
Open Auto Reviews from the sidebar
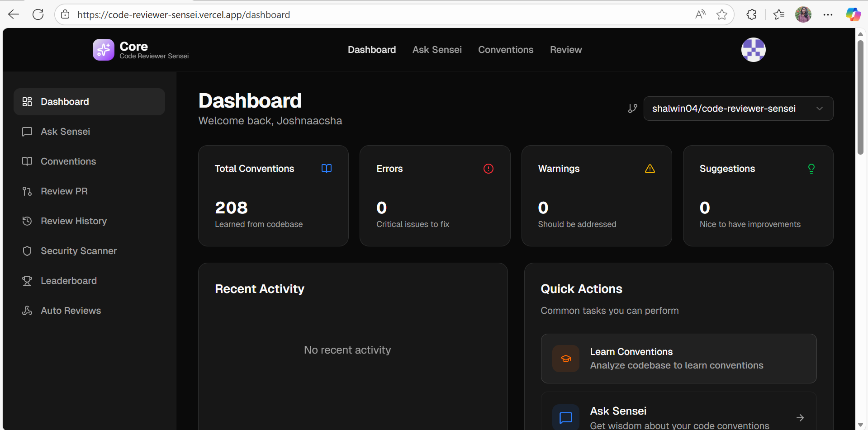point(90,311)
